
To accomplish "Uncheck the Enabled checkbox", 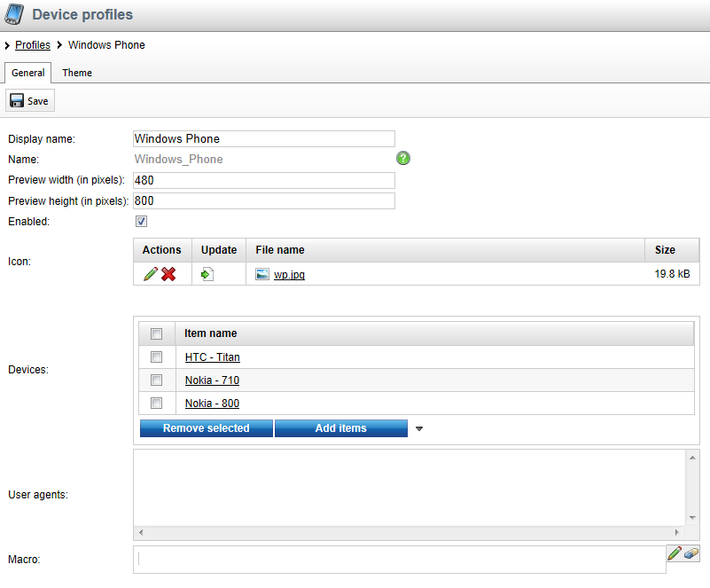I will 141,222.
